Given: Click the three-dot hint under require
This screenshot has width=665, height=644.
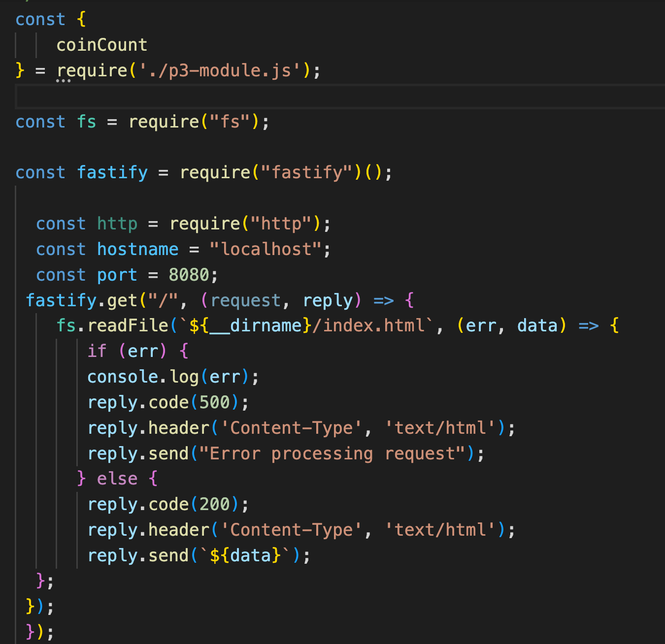Looking at the screenshot, I should [63, 81].
